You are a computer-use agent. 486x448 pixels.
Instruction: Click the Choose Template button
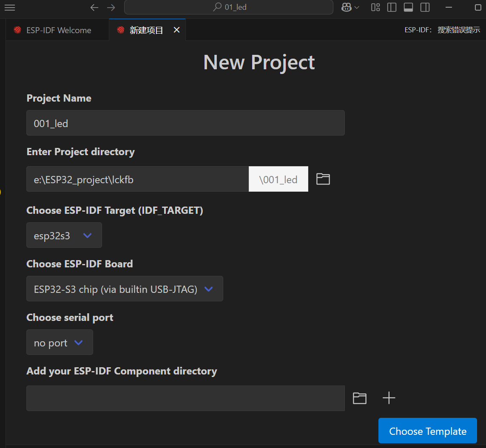[428, 431]
